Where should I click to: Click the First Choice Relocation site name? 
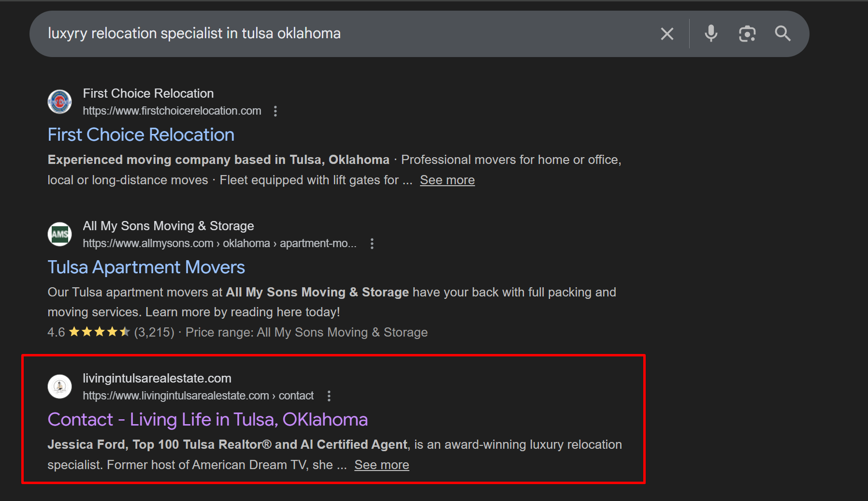pos(148,93)
